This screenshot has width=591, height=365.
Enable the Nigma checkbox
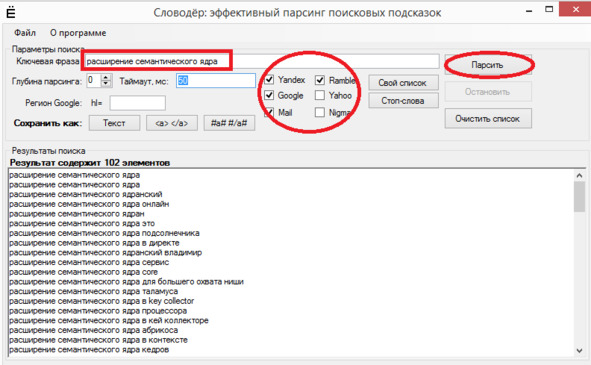320,112
